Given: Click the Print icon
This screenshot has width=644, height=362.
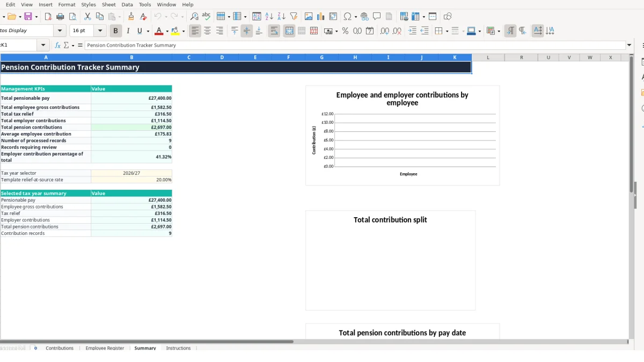Looking at the screenshot, I should click(60, 17).
